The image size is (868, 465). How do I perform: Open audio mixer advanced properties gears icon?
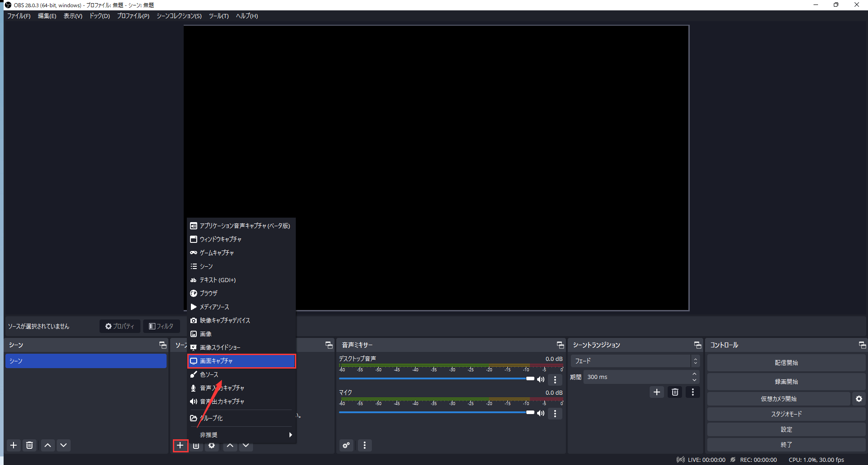point(346,446)
